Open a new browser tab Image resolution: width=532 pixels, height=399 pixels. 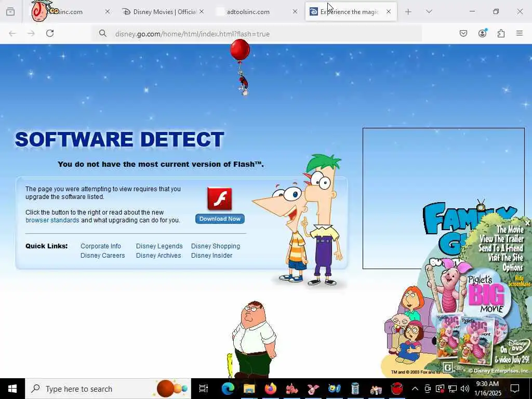tap(408, 12)
